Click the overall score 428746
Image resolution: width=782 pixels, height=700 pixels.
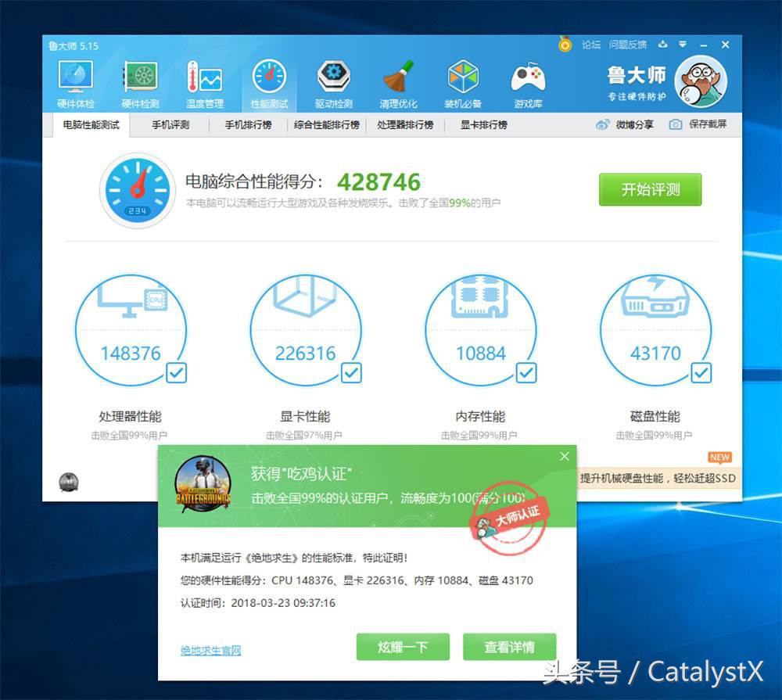(379, 182)
